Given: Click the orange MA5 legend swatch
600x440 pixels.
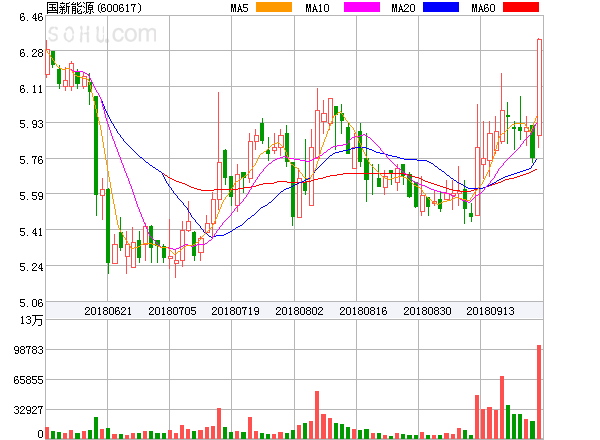Looking at the screenshot, I should pos(274,8).
